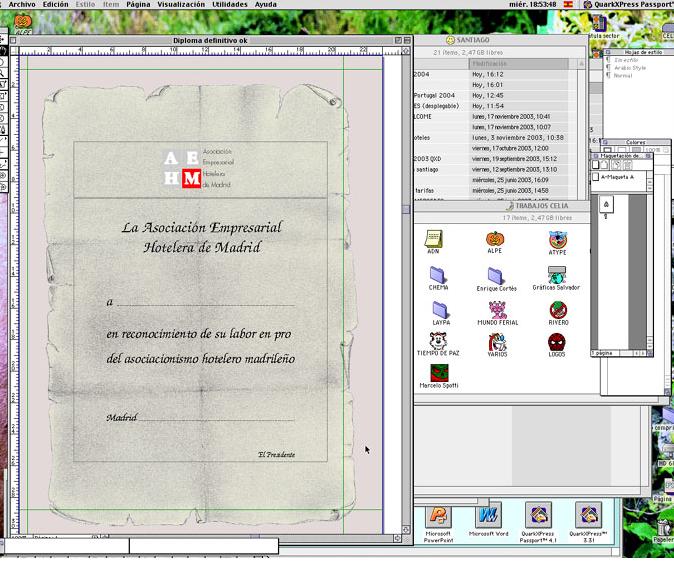Open the ALPE pumpkin icon on the desktop
Image resolution: width=674 pixels, height=562 pixels.
(x=23, y=24)
